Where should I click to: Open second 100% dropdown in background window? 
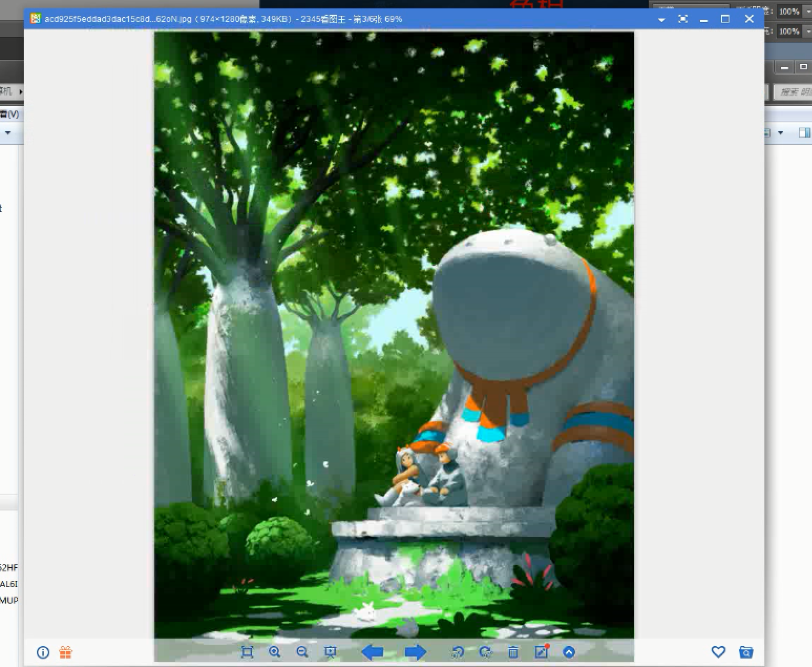808,31
